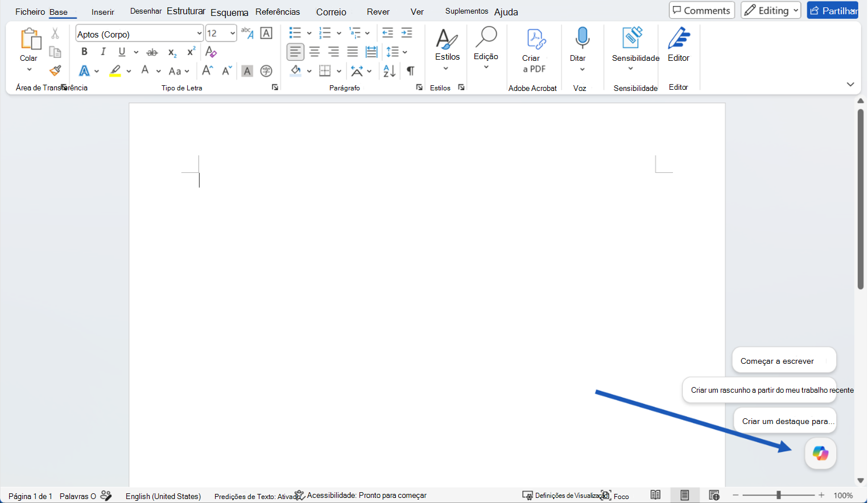The height and width of the screenshot is (503, 868).
Task: Select the Format Painter brush icon
Action: coord(55,70)
